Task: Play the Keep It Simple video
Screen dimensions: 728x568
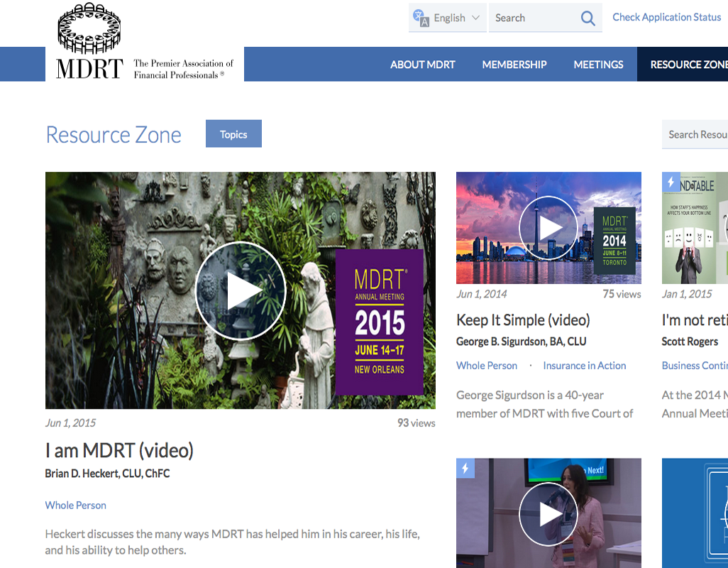Action: (548, 228)
